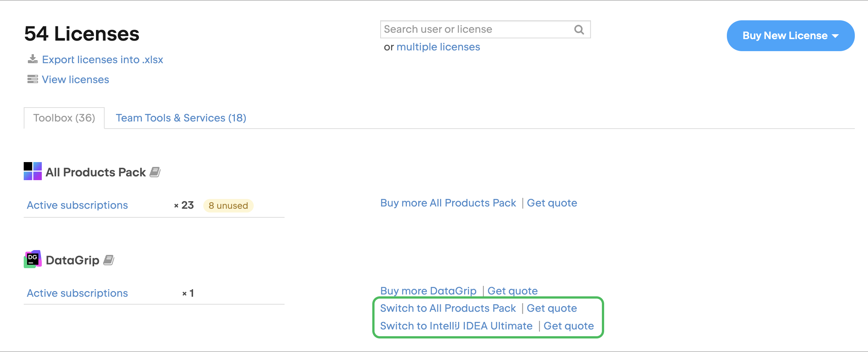Select the All Products Pack product logo
The image size is (868, 352).
[x=32, y=171]
